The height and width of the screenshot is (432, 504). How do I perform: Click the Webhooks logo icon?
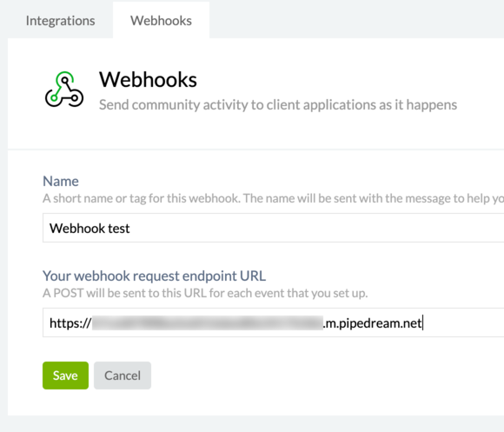pos(64,90)
